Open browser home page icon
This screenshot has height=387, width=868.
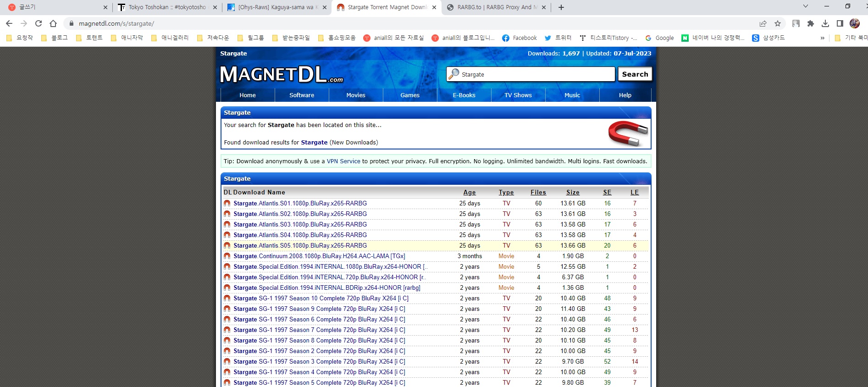point(53,23)
